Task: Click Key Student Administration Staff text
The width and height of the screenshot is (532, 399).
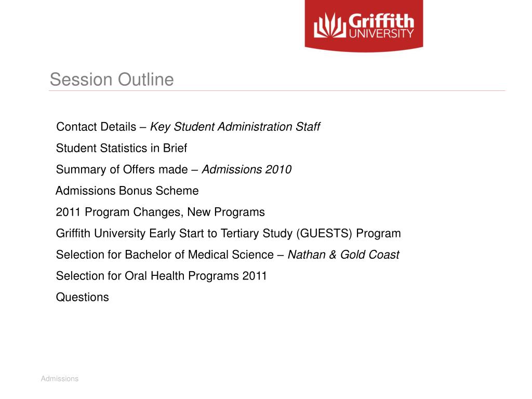Action: point(235,127)
